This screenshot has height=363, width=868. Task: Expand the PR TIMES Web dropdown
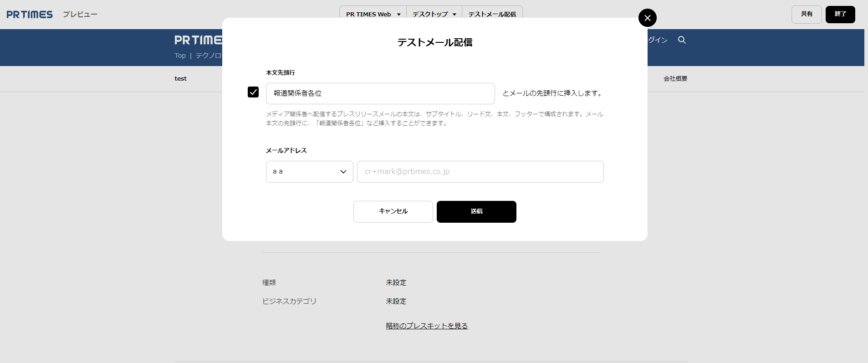point(373,14)
